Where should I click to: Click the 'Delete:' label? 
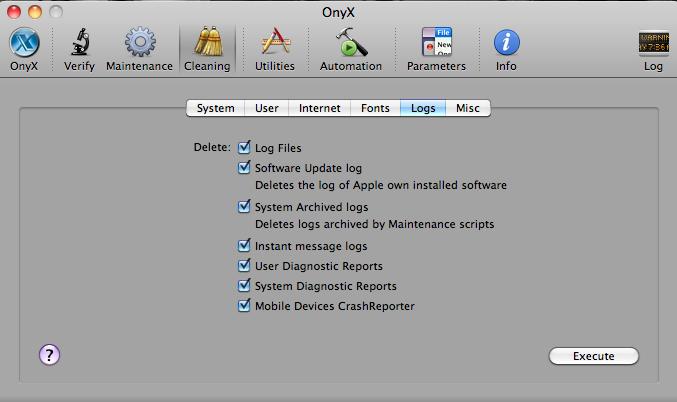(212, 147)
